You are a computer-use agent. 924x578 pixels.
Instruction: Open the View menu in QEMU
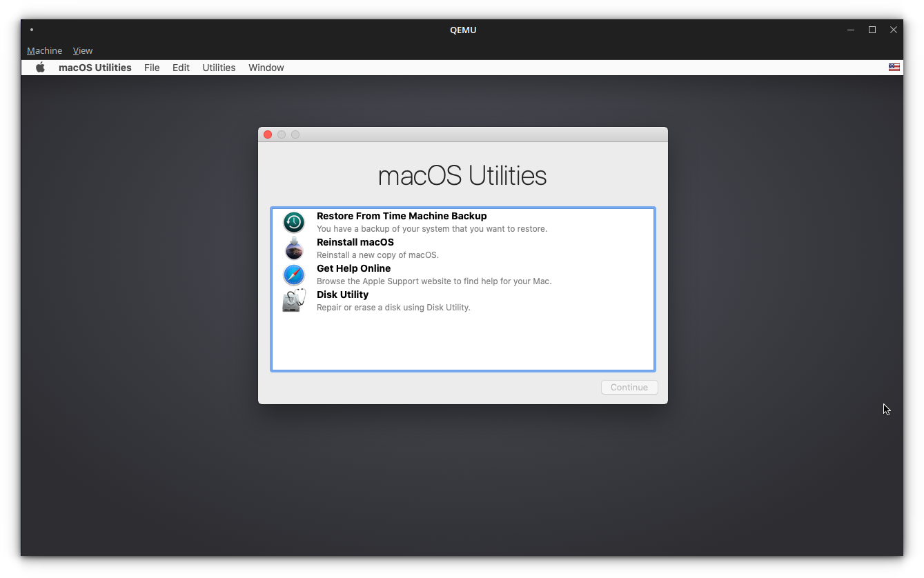(82, 50)
